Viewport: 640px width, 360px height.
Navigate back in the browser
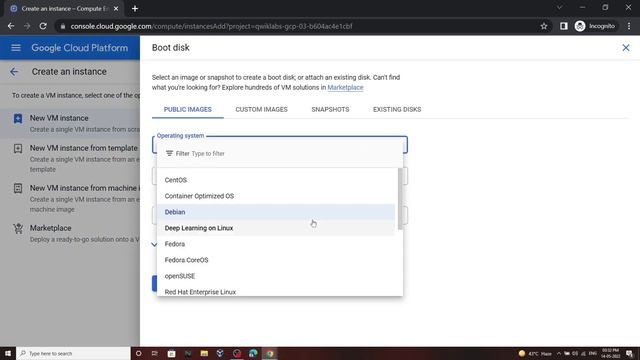(11, 26)
